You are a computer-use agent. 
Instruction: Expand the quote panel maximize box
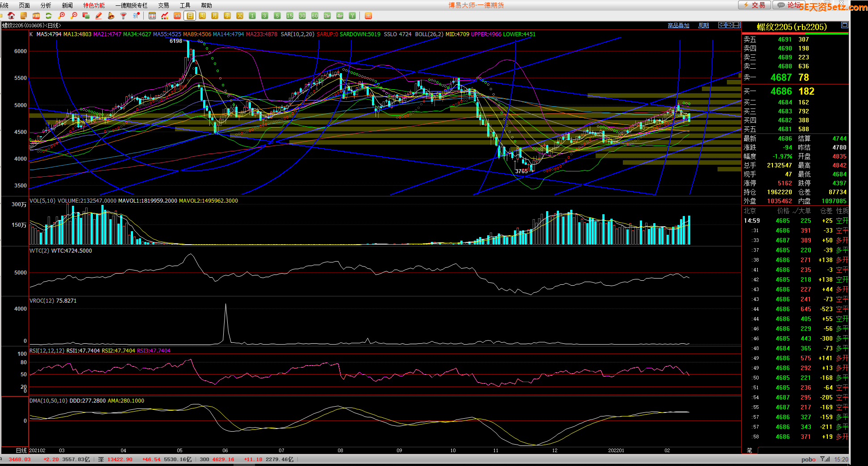click(844, 25)
